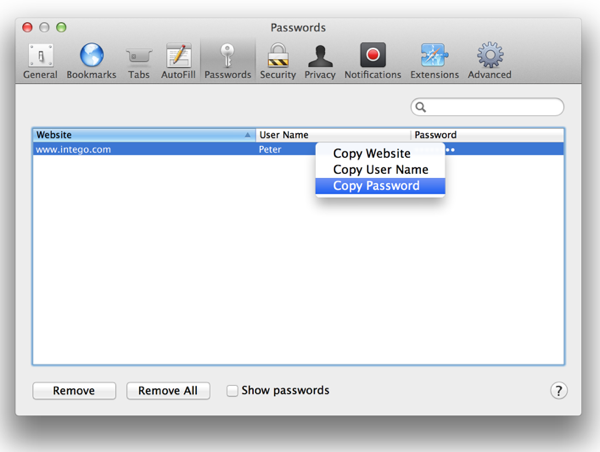The width and height of the screenshot is (600, 452).
Task: Click the Website column header
Action: tap(144, 135)
